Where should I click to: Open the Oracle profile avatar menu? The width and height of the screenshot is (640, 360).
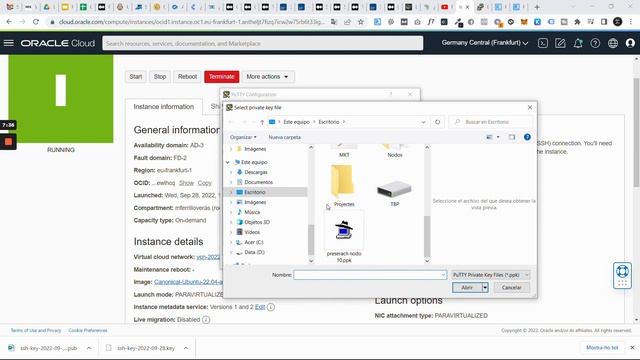tap(630, 43)
